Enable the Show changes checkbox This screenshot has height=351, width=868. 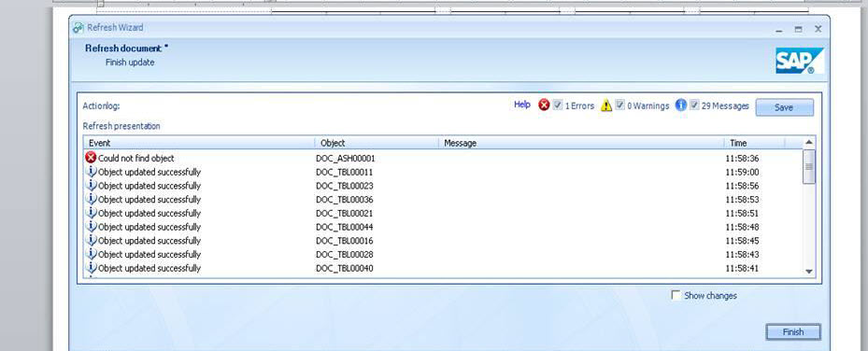(x=676, y=295)
